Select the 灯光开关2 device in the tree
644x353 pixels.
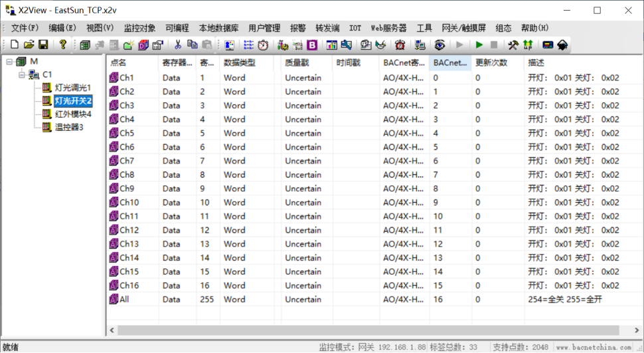pyautogui.click(x=73, y=101)
